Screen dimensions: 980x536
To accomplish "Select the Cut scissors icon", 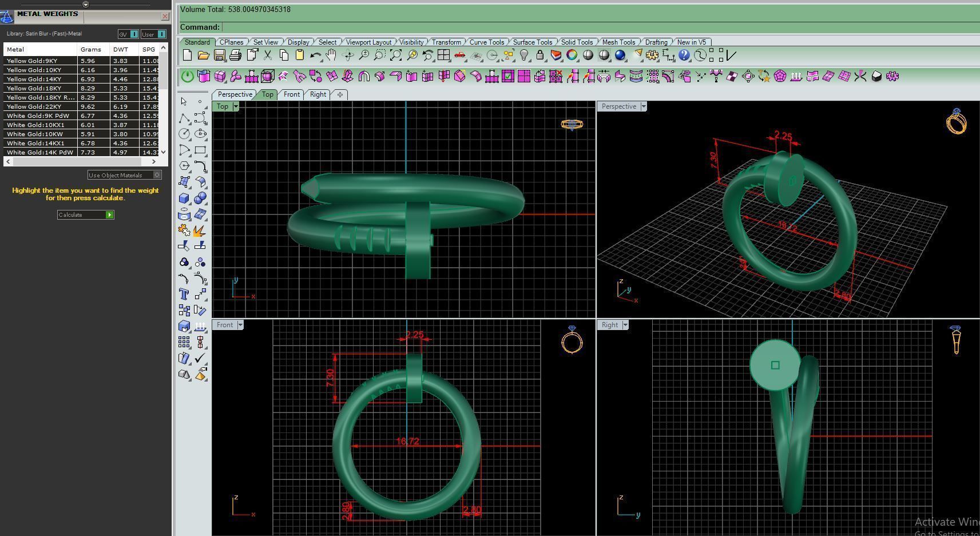I will pyautogui.click(x=267, y=55).
